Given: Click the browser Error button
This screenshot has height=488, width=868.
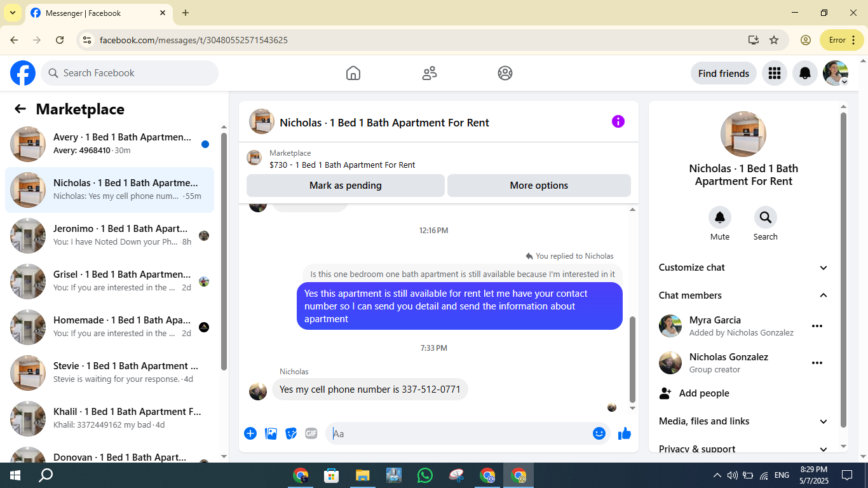Looking at the screenshot, I should [x=842, y=40].
